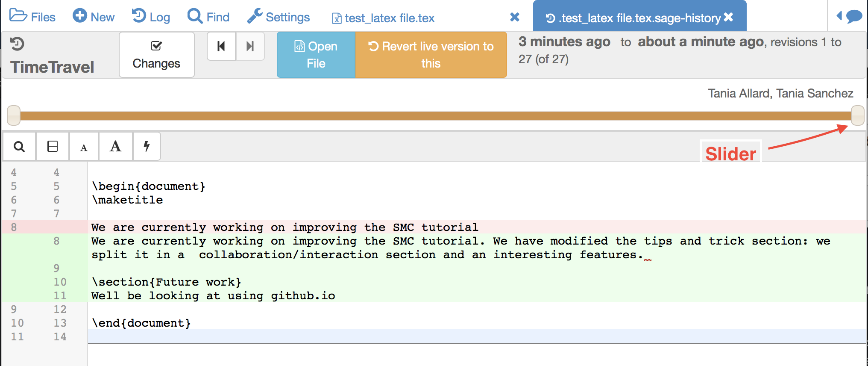The image size is (868, 366).
Task: Click the split view editor icon
Action: click(53, 147)
